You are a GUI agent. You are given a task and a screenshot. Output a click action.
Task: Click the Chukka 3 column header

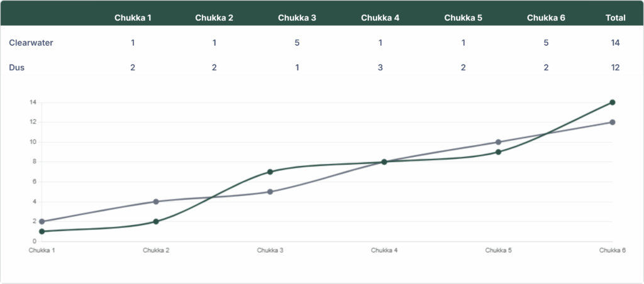(297, 18)
